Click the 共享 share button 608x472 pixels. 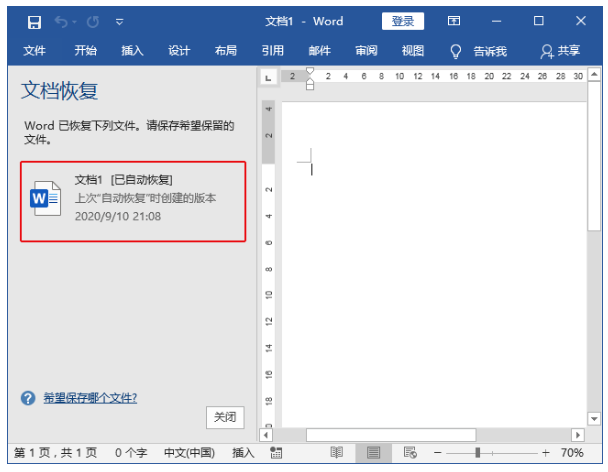click(560, 51)
